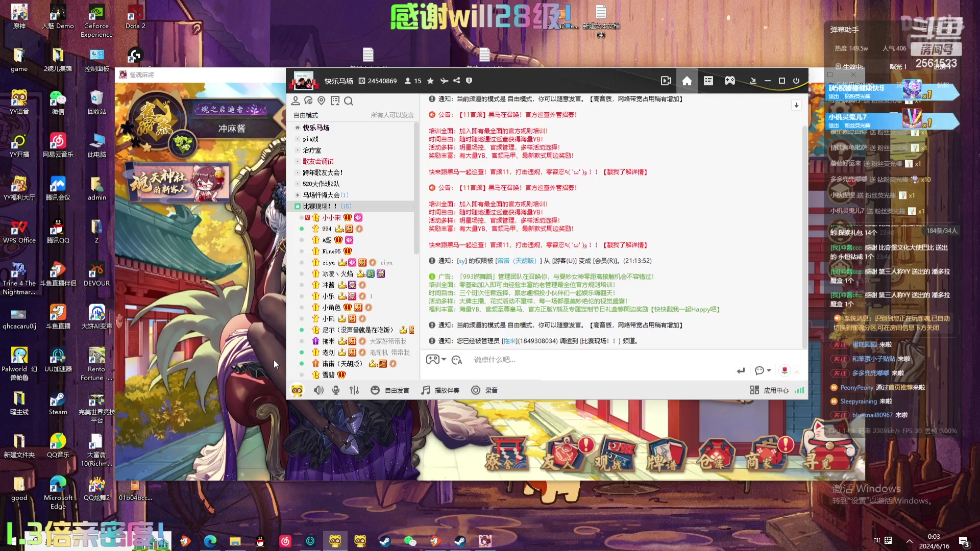
Task: Click the airplane invite icon in YY header
Action: [444, 81]
